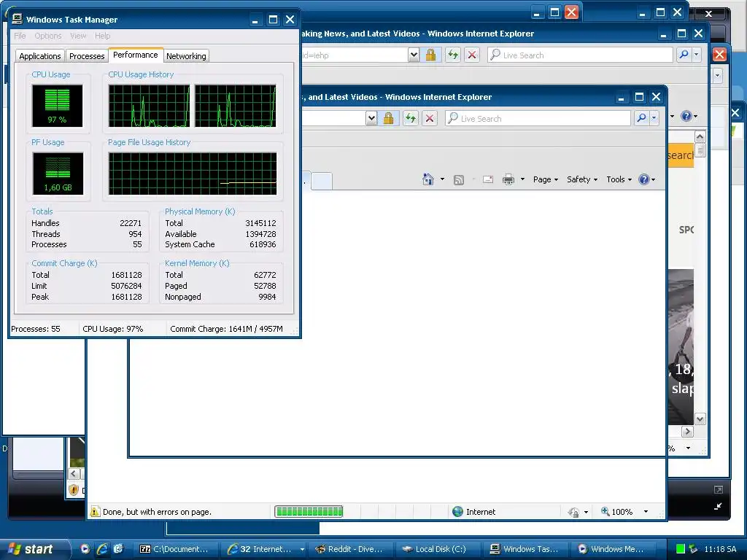Click the 'Commit Charge: 1641M / 4957M' status text
This screenshot has height=560, width=747.
(x=226, y=329)
